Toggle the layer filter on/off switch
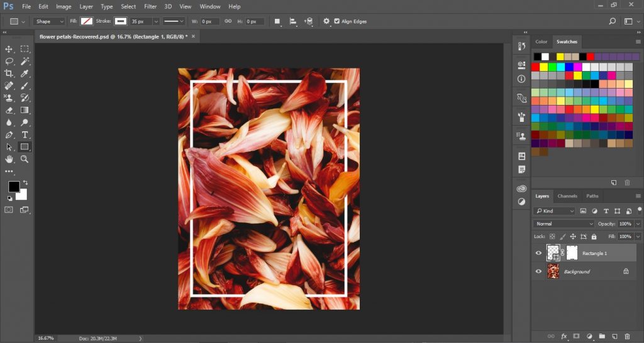Screen dimensions: 644x343 (x=640, y=210)
